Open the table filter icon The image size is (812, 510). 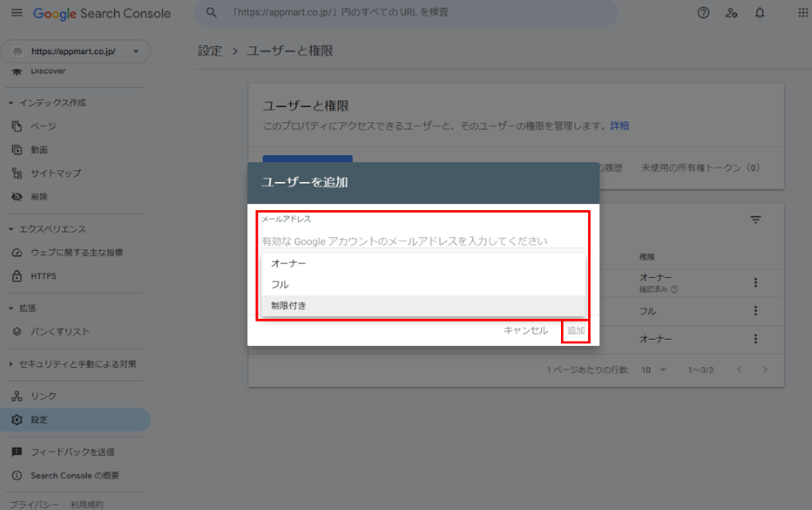click(x=756, y=219)
